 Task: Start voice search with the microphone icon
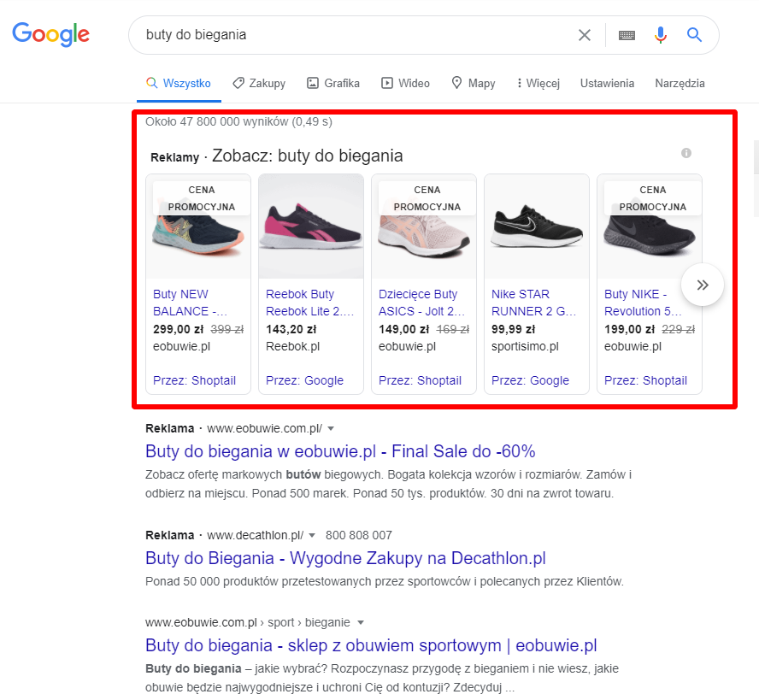point(660,35)
